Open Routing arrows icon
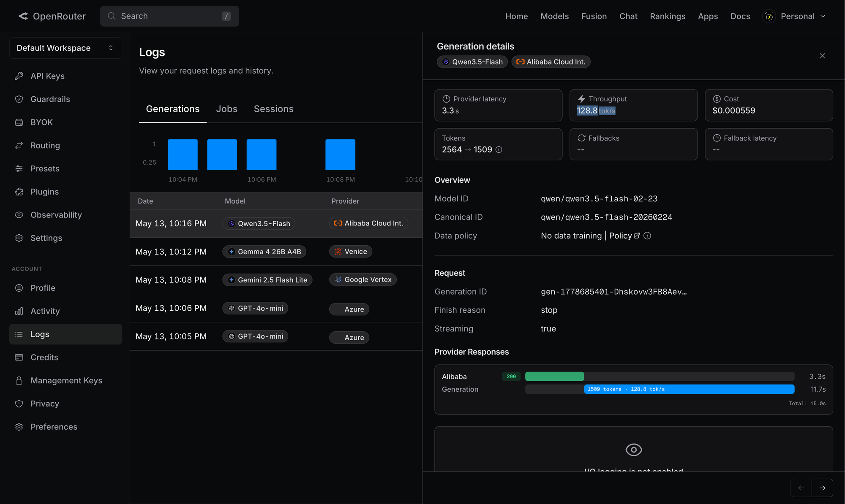The width and height of the screenshot is (845, 504). [19, 146]
